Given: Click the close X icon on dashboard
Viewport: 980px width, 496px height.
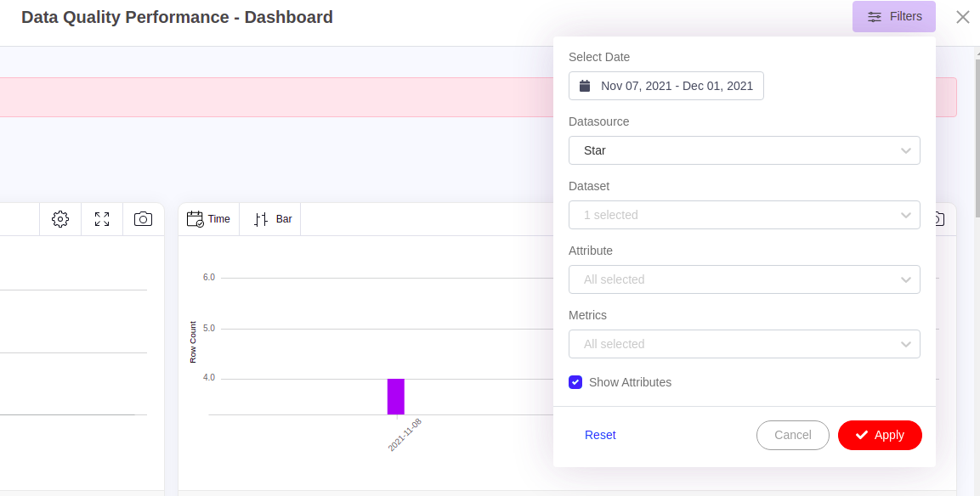Looking at the screenshot, I should coord(962,17).
